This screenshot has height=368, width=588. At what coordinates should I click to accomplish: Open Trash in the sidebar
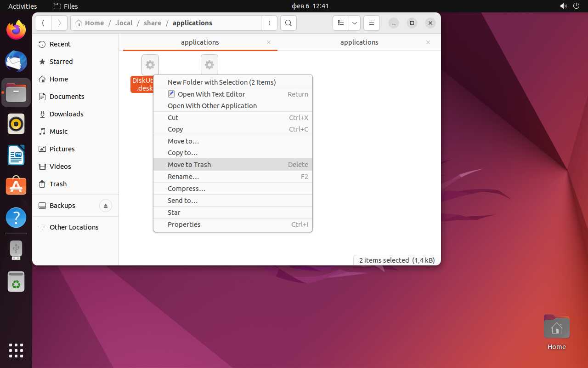[x=76, y=184]
